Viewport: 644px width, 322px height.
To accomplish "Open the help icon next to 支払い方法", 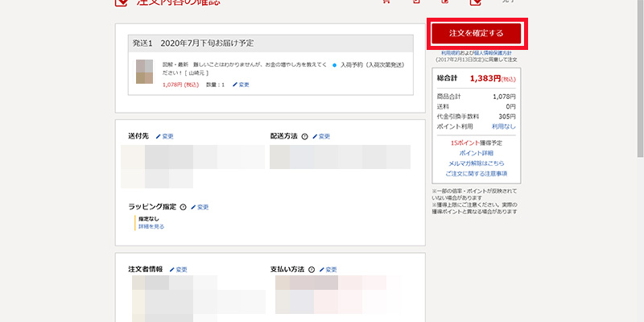I will tap(312, 270).
